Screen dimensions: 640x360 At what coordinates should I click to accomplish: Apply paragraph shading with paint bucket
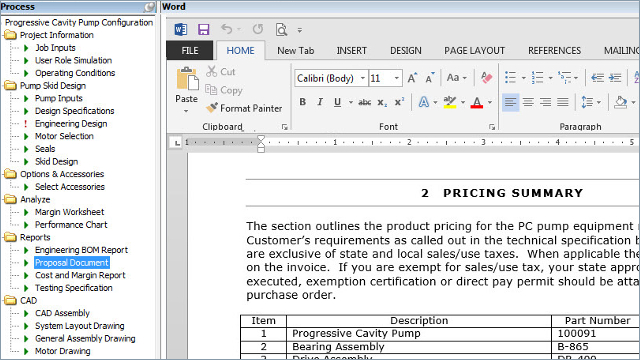click(620, 102)
